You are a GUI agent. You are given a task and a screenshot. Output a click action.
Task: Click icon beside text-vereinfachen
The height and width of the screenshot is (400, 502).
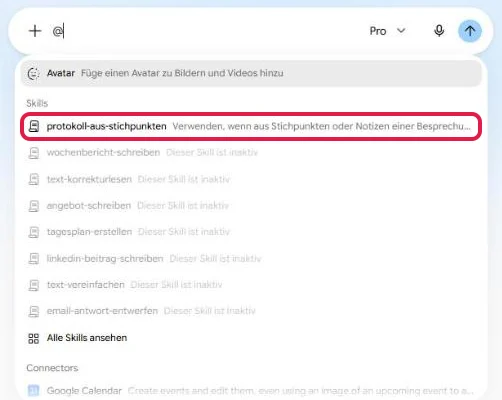[x=34, y=285]
